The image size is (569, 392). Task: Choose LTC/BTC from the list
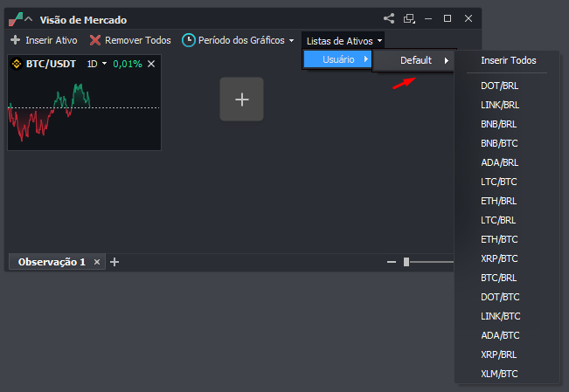click(499, 182)
